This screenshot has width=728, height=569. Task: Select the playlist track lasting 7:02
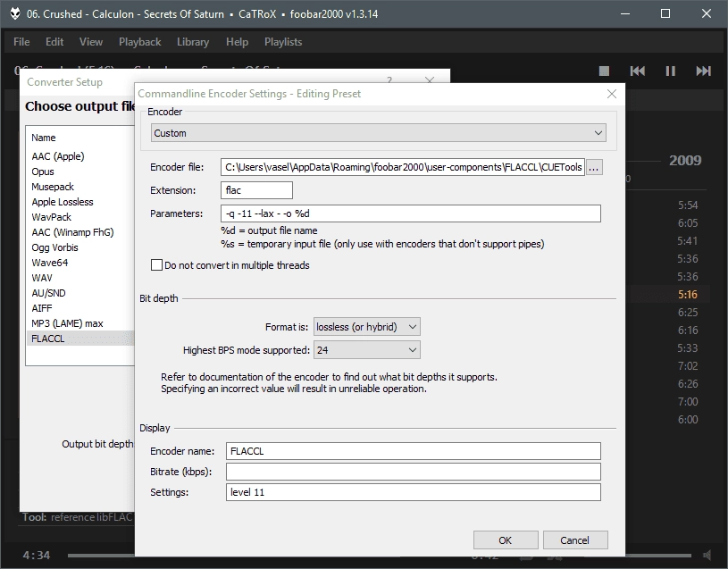click(x=687, y=366)
